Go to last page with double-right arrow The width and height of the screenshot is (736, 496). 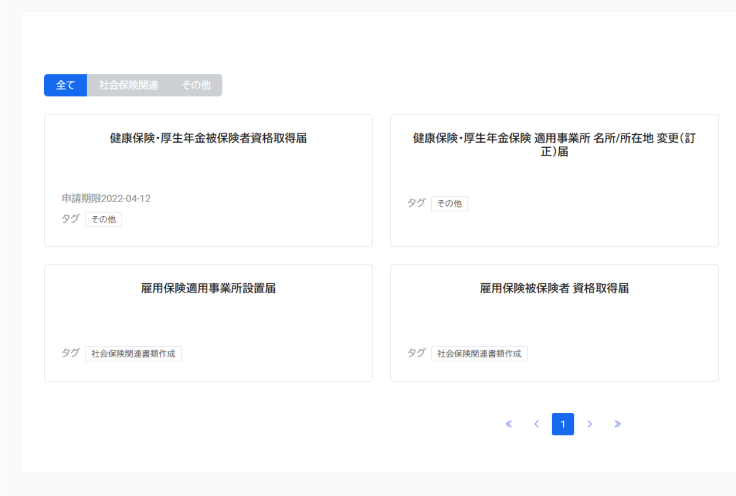click(x=617, y=424)
